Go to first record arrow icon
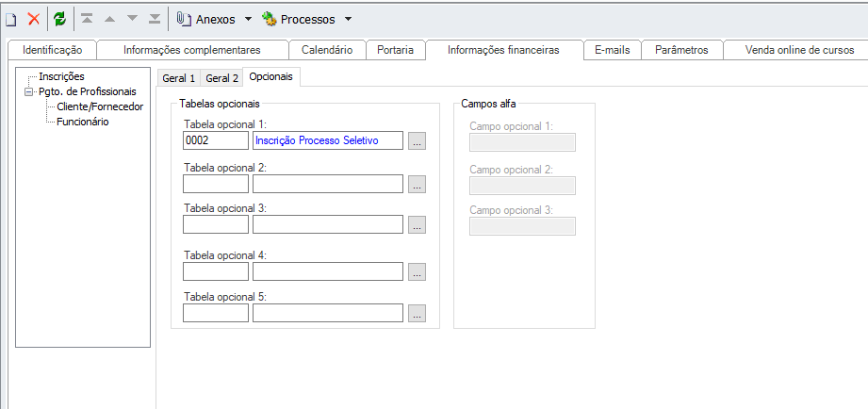The height and width of the screenshot is (409, 868). 87,19
